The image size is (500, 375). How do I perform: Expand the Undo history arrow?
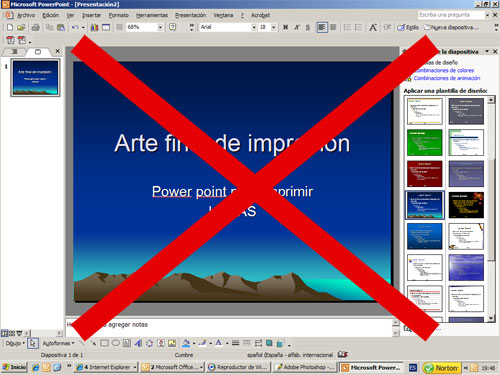[83, 27]
